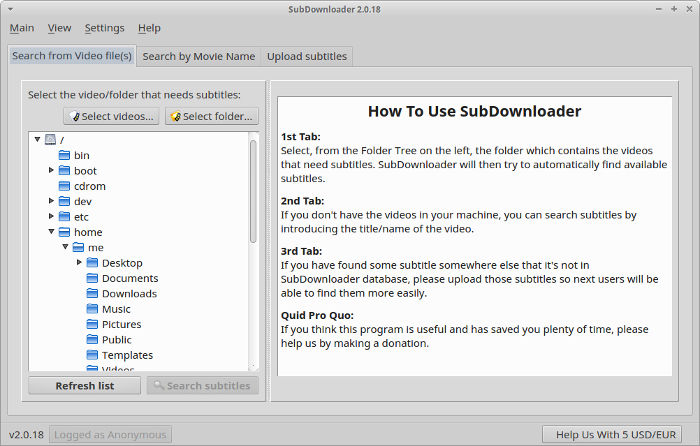Click the root drive icon
This screenshot has height=446, width=700.
click(x=50, y=140)
